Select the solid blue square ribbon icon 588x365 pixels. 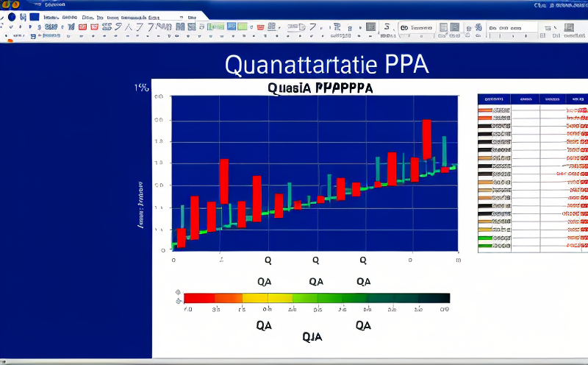(35, 17)
